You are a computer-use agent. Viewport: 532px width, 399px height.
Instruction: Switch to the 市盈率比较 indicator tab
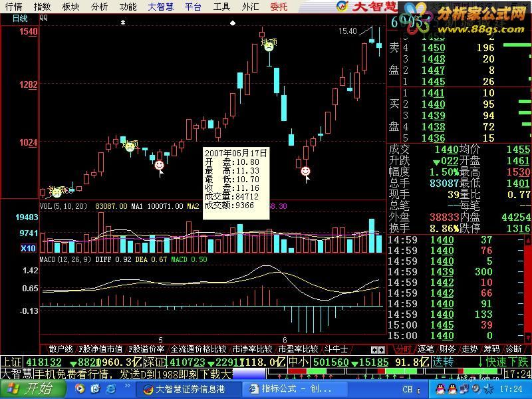point(298,348)
